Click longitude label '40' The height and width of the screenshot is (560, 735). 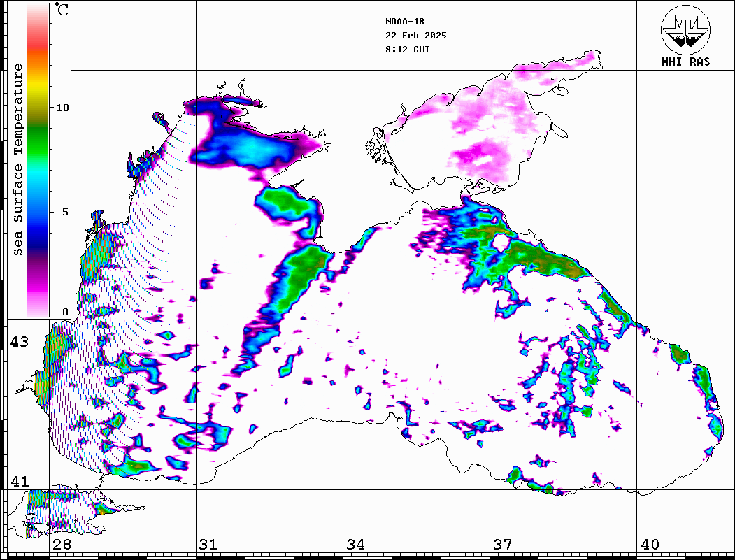coord(650,545)
